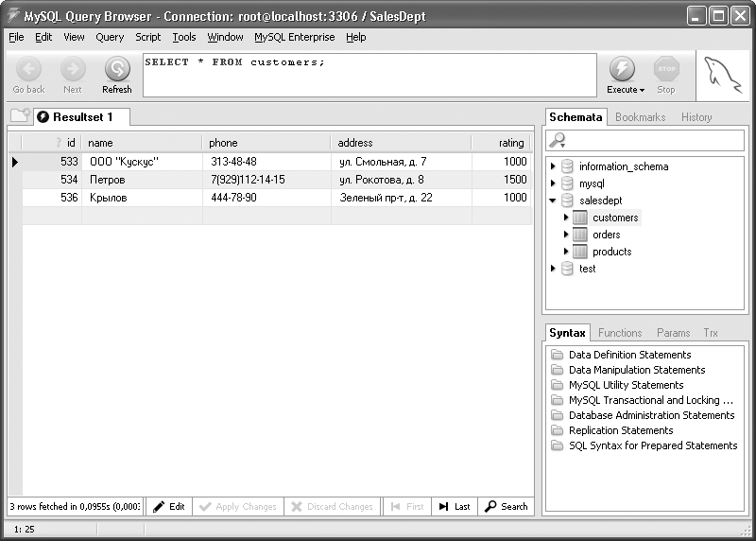The width and height of the screenshot is (756, 541).
Task: Open the Execute dropdown arrow
Action: (x=642, y=91)
